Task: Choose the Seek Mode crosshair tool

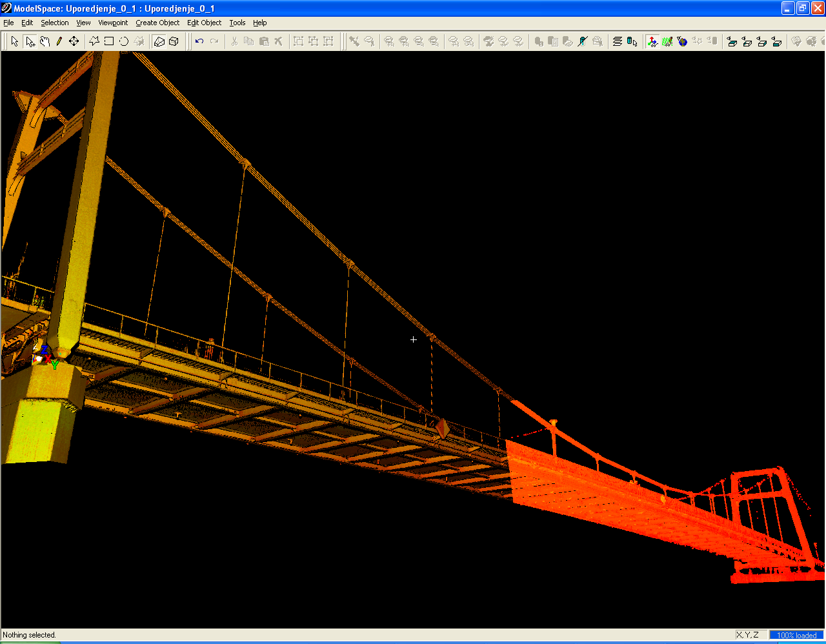Action: [x=74, y=41]
